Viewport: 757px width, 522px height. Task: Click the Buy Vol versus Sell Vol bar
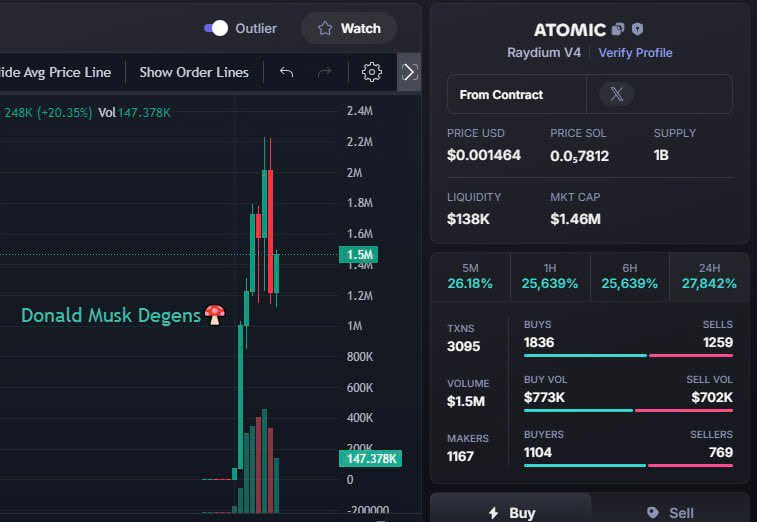pos(628,410)
